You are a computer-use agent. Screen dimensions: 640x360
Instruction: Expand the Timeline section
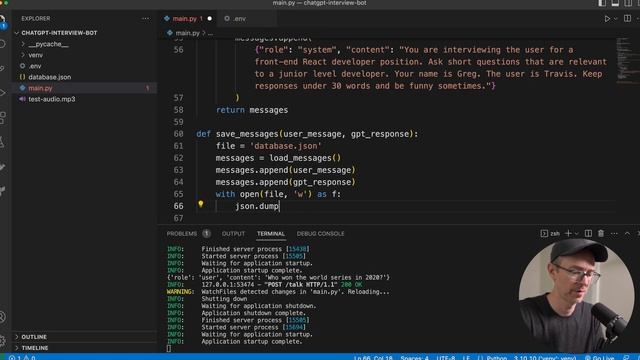[84, 348]
